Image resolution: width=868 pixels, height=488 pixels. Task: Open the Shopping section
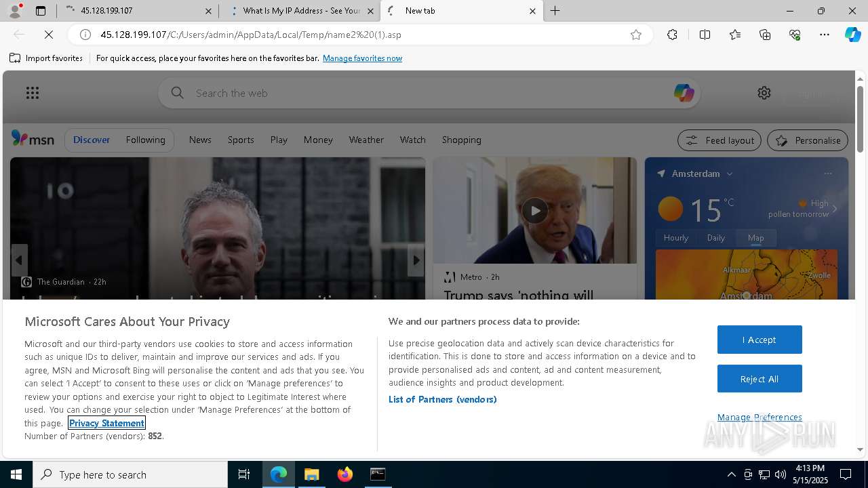461,140
